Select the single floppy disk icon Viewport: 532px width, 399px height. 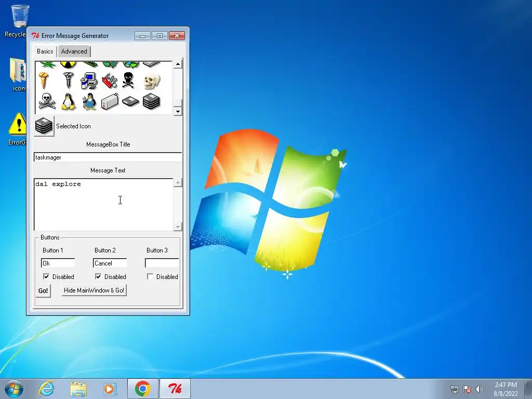[130, 101]
